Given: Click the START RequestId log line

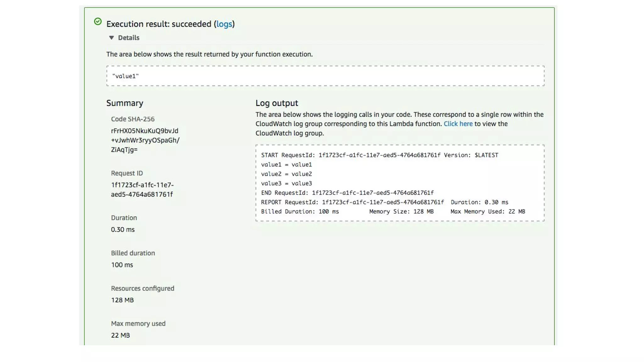Looking at the screenshot, I should pyautogui.click(x=380, y=155).
